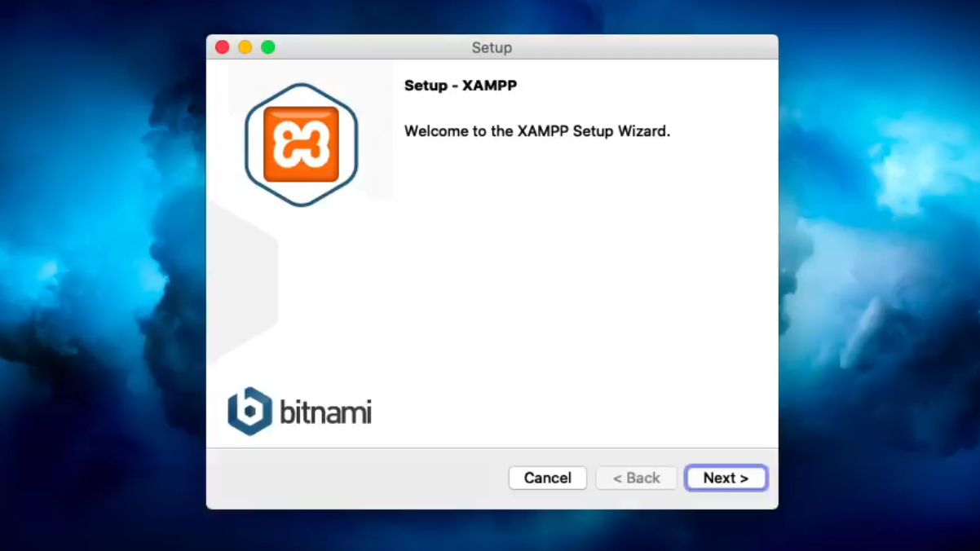The height and width of the screenshot is (551, 980).
Task: Click the "Setup - XAMPP" heading
Action: 461,86
